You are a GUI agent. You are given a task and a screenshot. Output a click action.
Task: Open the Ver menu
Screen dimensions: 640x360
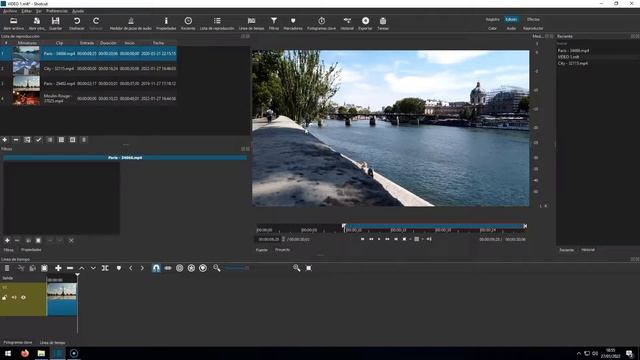tap(39, 11)
